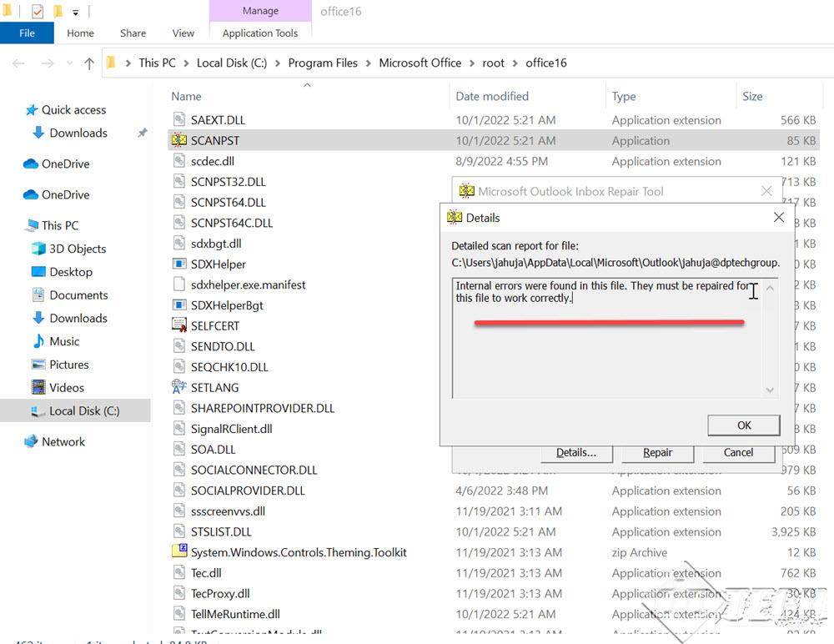Click the up-arrow navigation icon

89,63
